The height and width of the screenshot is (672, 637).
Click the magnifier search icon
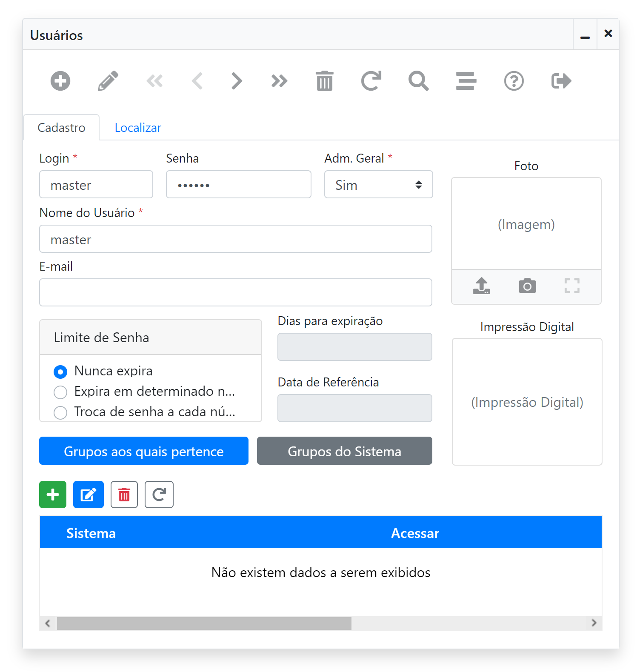[418, 81]
